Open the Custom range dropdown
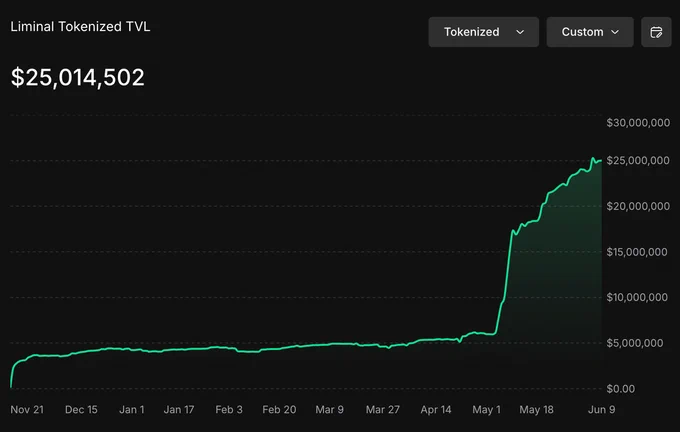The width and height of the screenshot is (680, 432). (590, 32)
